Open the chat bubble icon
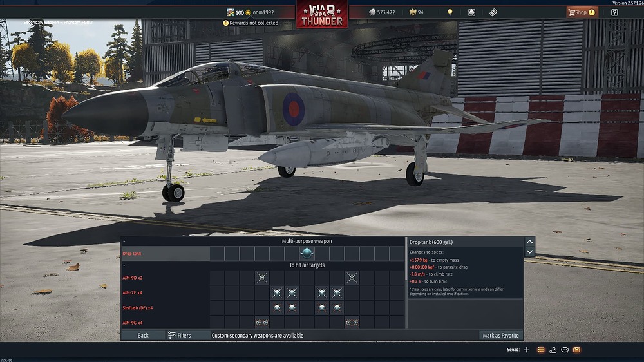This screenshot has width=644, height=362. tap(565, 350)
